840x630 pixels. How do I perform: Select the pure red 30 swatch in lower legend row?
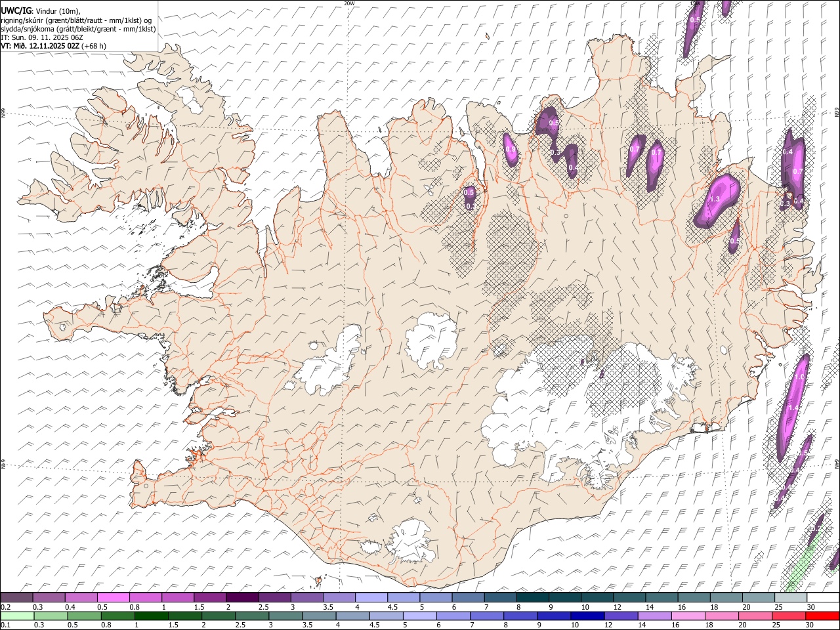(x=822, y=616)
